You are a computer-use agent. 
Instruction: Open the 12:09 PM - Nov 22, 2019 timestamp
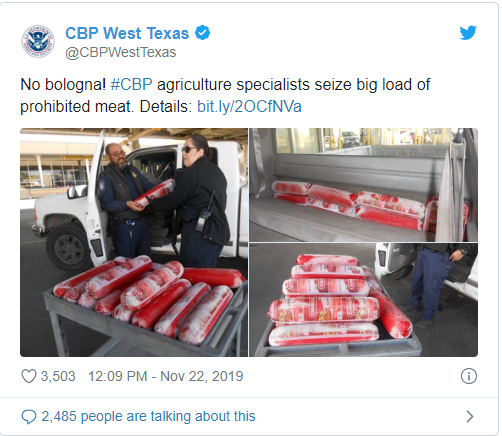coord(166,376)
